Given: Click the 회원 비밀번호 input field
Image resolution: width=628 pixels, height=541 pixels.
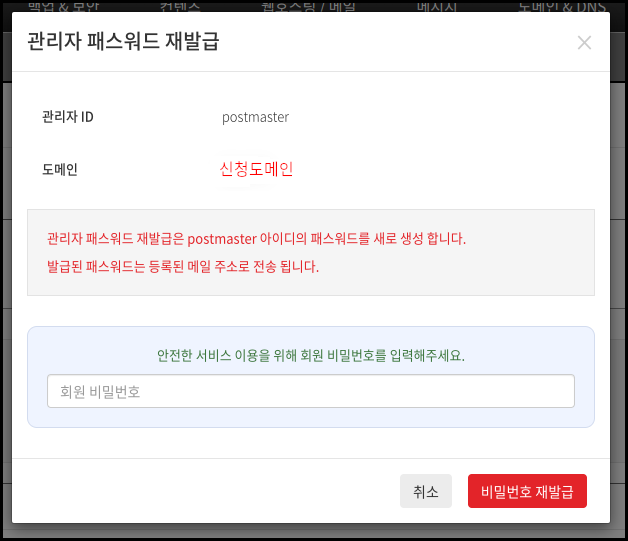Looking at the screenshot, I should pyautogui.click(x=311, y=391).
